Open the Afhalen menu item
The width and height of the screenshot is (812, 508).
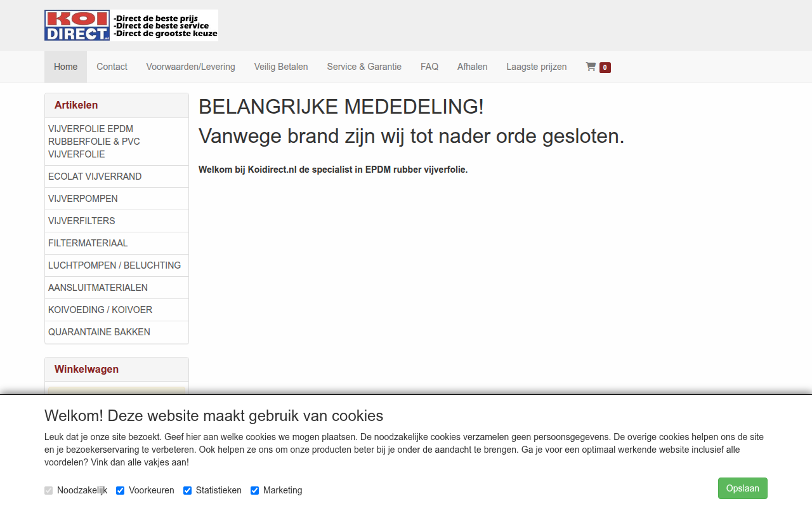473,67
